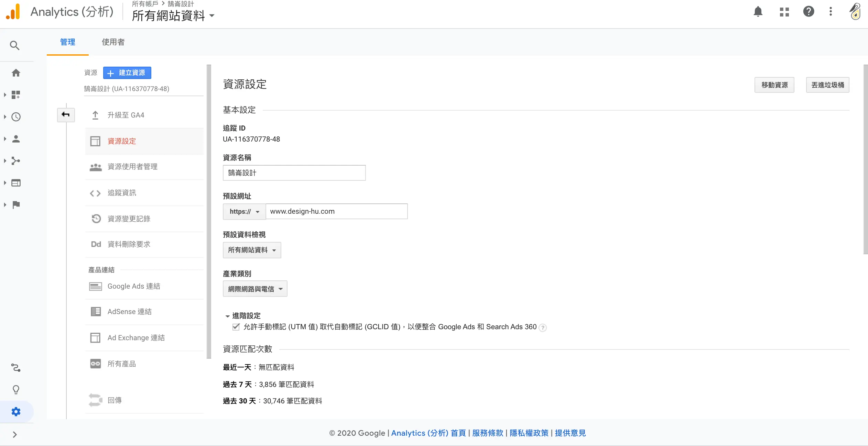Select 追蹤資訊 in property menu

pos(144,193)
